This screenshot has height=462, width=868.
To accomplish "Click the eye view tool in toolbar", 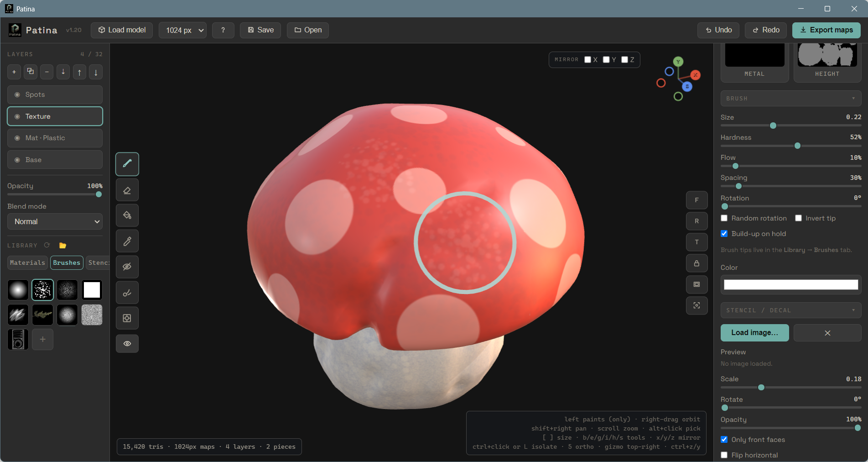I will pos(127,343).
